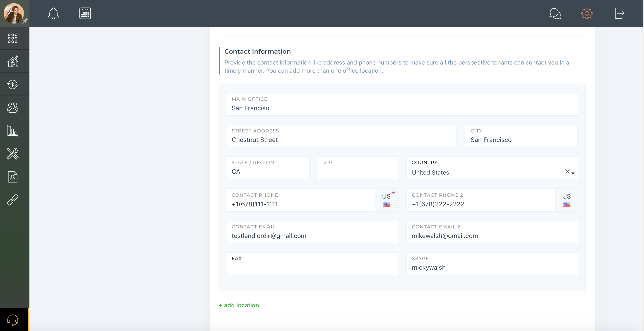
Task: Edit the Contact Email field
Action: click(x=312, y=232)
